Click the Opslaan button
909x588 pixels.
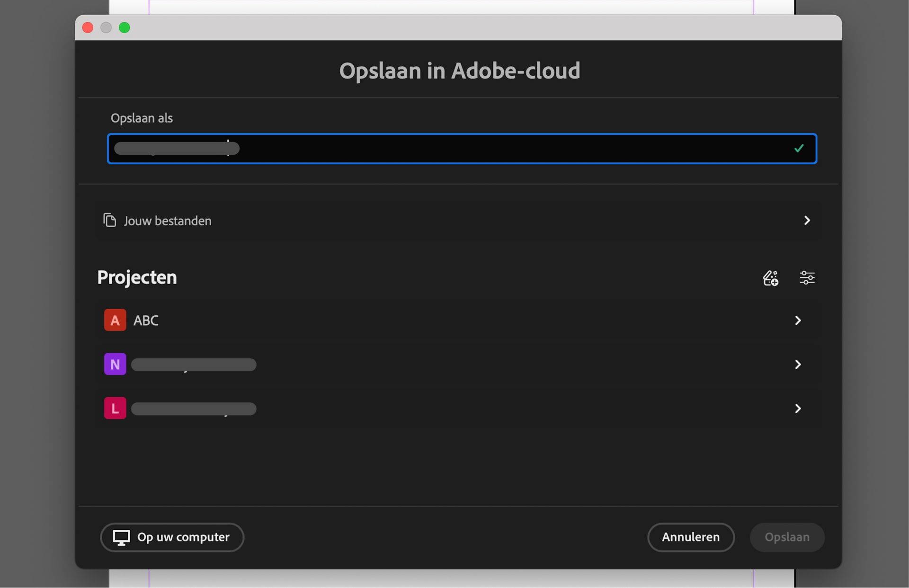tap(787, 537)
